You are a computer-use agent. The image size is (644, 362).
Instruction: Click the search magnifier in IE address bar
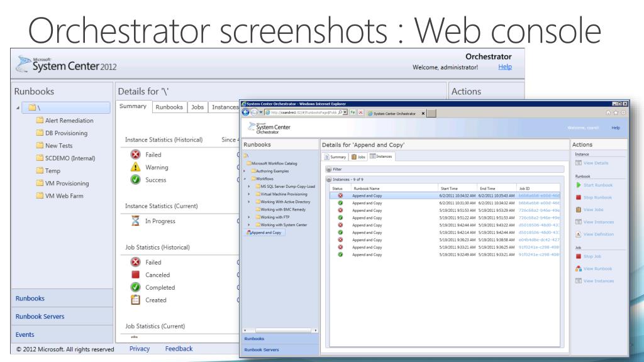[x=340, y=112]
